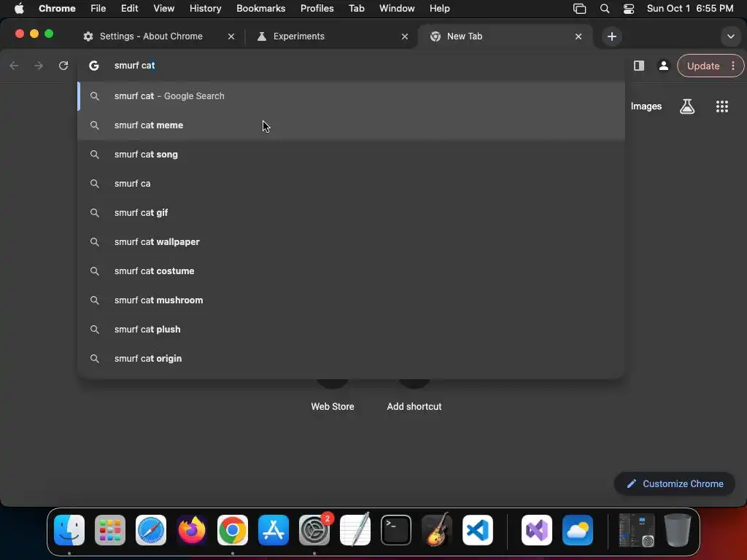Select suggestion 'smurf cat costume'

coord(351,271)
